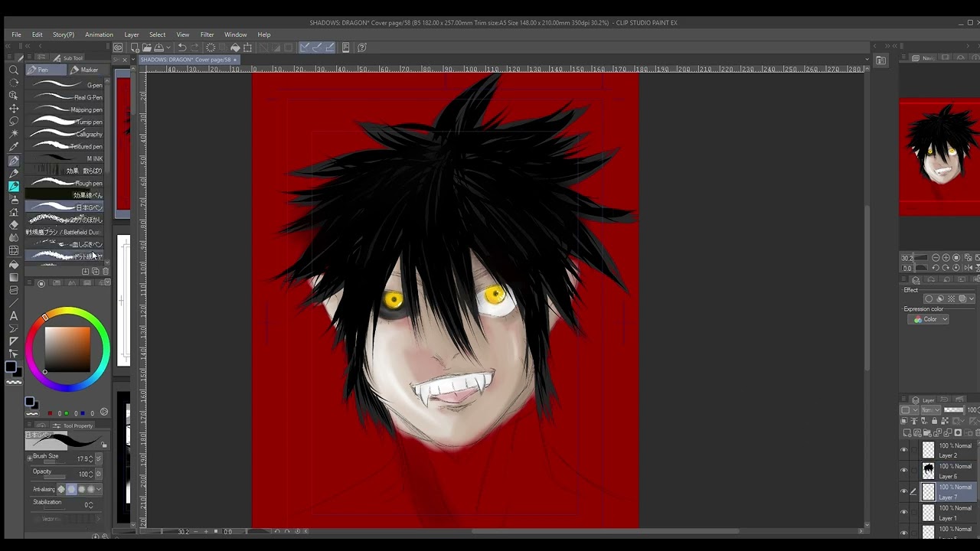Image resolution: width=980 pixels, height=551 pixels.
Task: Open Brush Size options dropdown
Action: click(98, 459)
